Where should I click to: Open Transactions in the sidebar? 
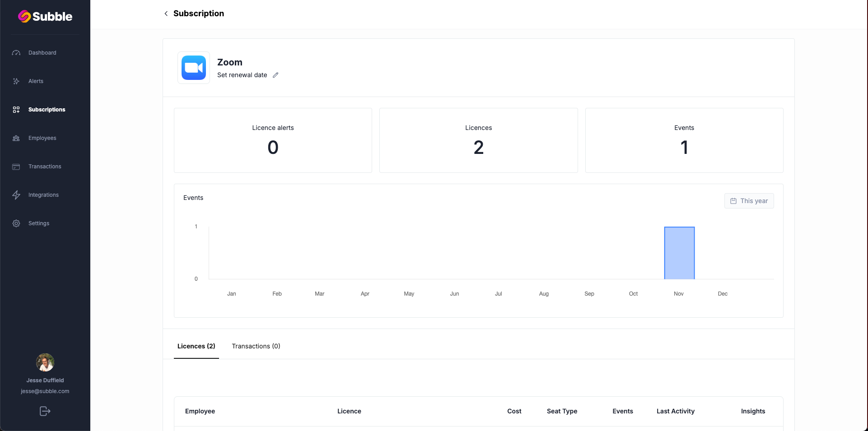click(x=45, y=167)
